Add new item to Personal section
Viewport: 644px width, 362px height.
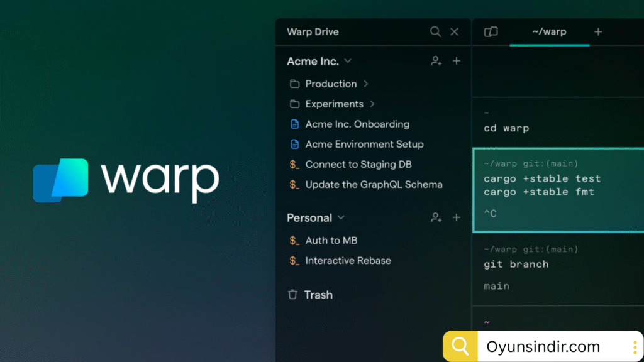(457, 217)
